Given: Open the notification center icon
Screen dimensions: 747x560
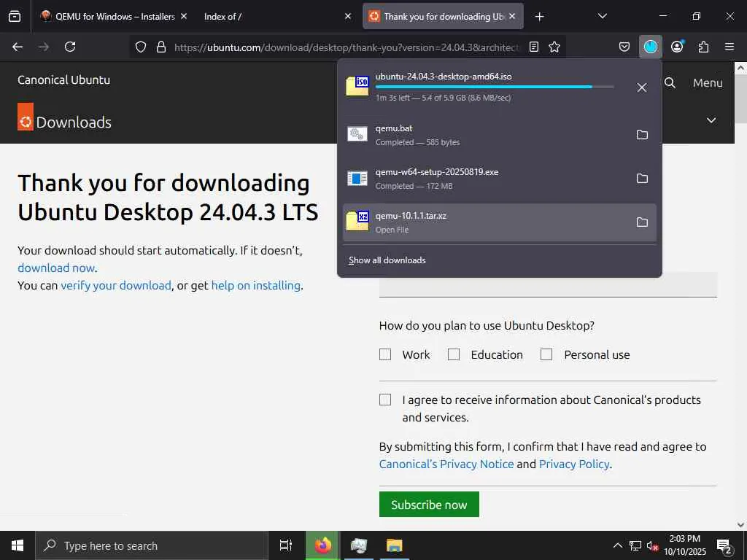Looking at the screenshot, I should [724, 547].
